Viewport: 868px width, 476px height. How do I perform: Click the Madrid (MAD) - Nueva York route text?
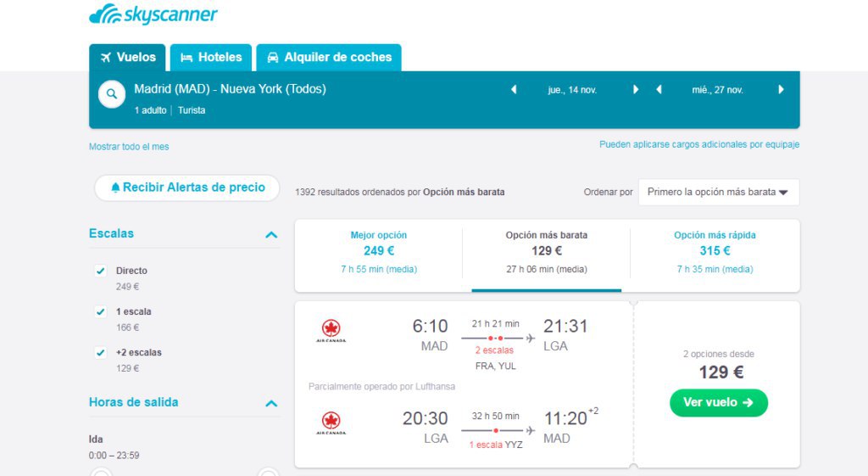pyautogui.click(x=230, y=88)
